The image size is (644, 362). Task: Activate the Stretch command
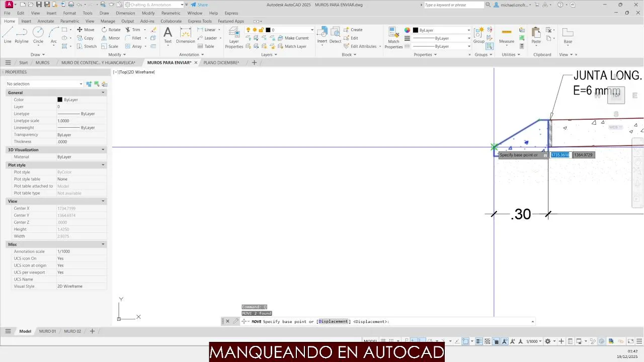(x=87, y=46)
